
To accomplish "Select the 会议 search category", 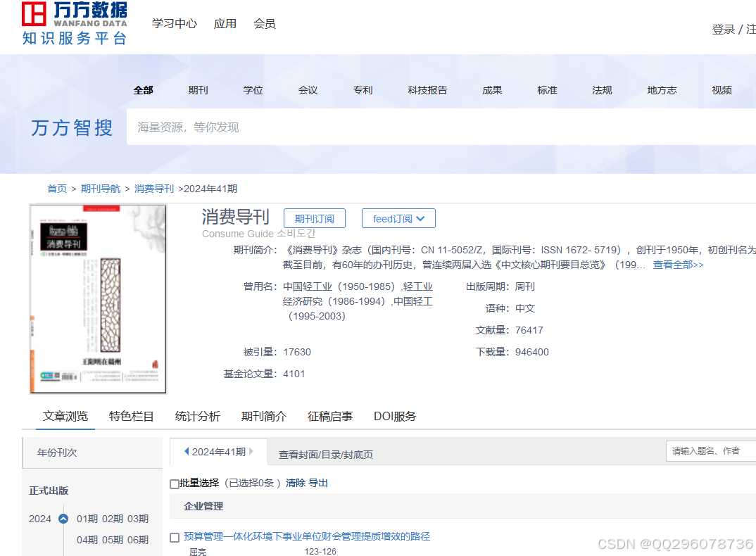I will (x=308, y=90).
